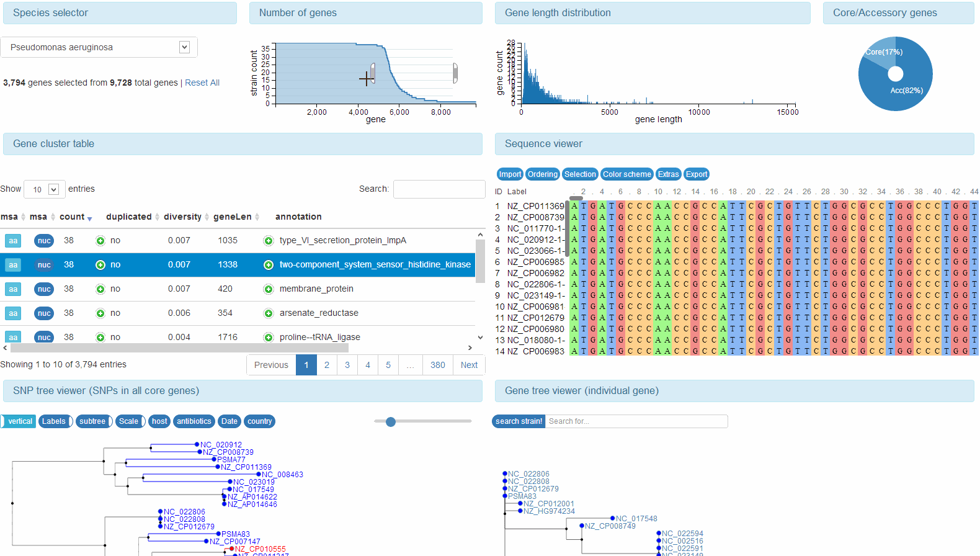The width and height of the screenshot is (980, 556).
Task: Open the Species selector dropdown
Action: coord(99,47)
